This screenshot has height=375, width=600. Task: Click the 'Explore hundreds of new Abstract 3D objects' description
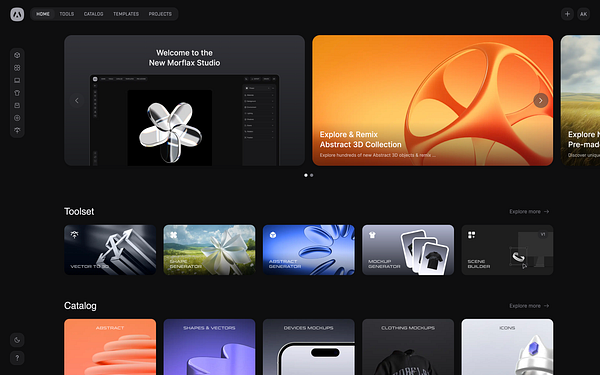[378, 155]
